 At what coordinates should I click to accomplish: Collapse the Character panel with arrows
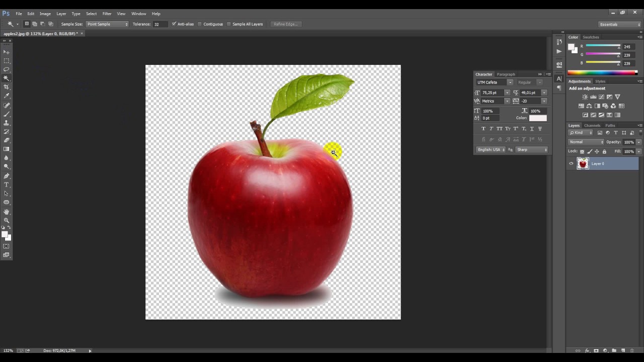(x=540, y=74)
